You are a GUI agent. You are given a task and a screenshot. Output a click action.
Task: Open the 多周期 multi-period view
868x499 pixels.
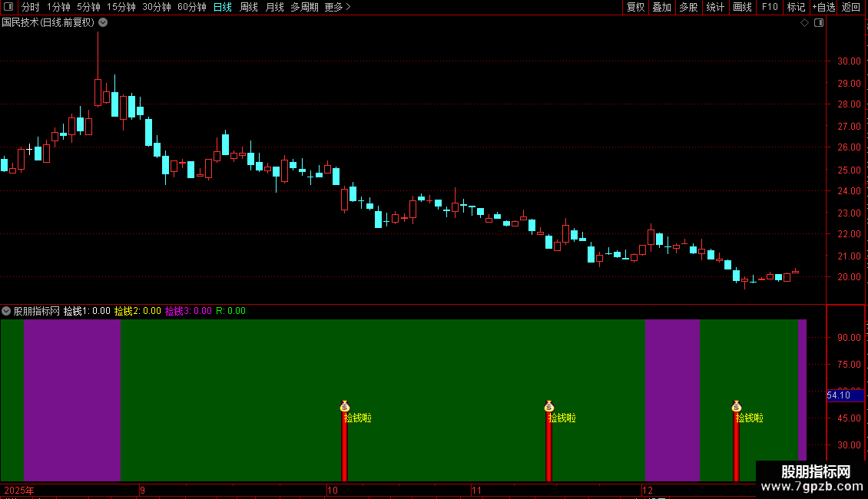(304, 7)
